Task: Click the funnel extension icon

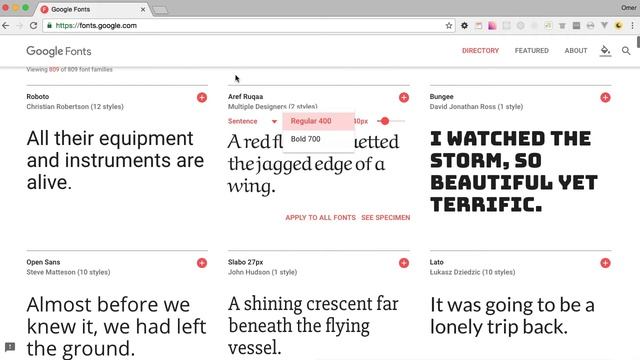Action: tap(604, 25)
